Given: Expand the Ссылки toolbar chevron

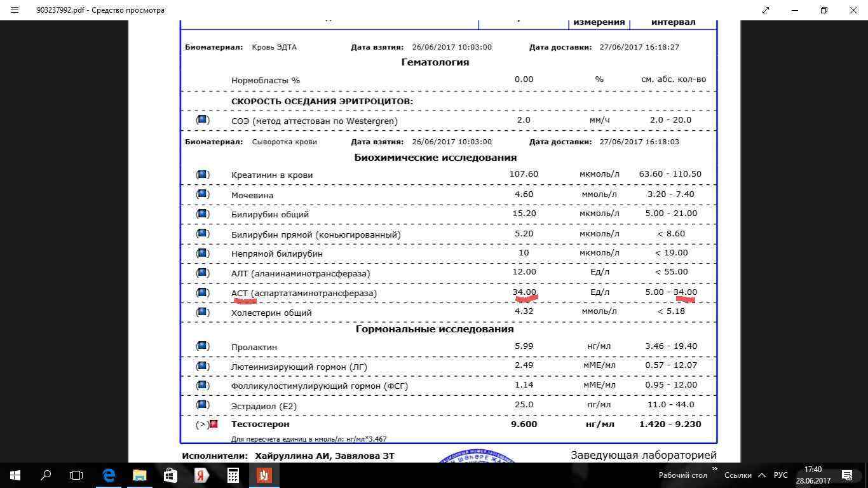Looking at the screenshot, I should coord(759,470).
